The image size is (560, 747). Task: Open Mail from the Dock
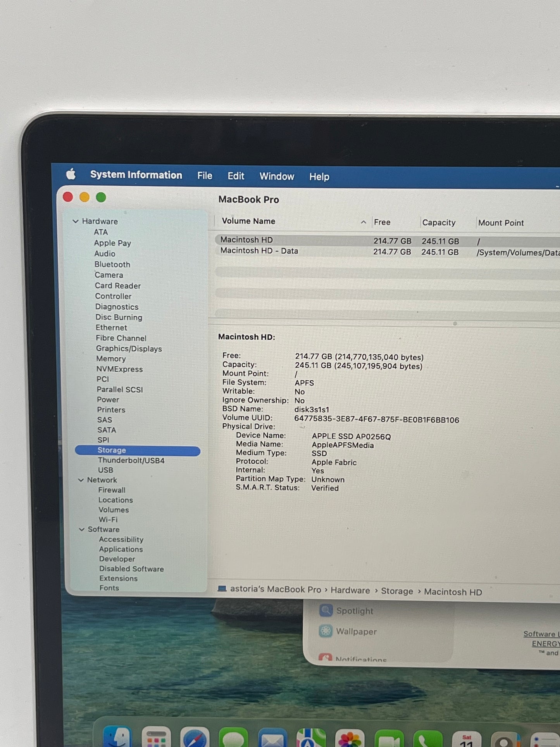coord(272,738)
